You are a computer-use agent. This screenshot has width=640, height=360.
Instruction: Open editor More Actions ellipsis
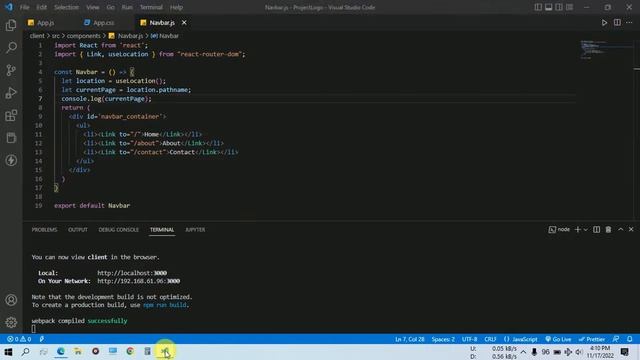(x=629, y=23)
